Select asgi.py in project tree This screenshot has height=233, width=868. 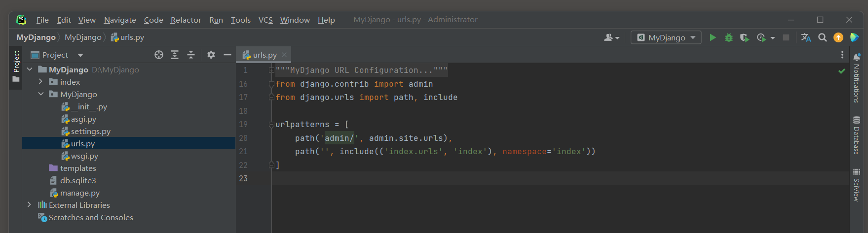[x=78, y=119]
